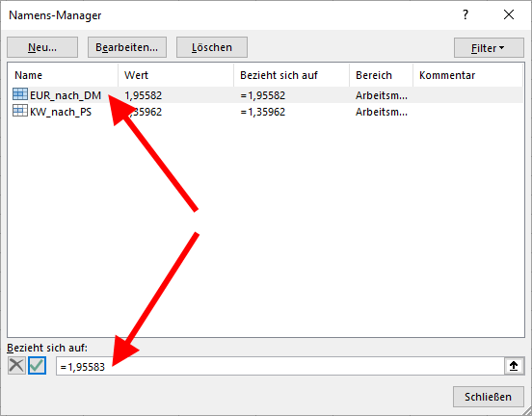Select the EUR_nach_DM row
532x416 pixels.
point(266,95)
